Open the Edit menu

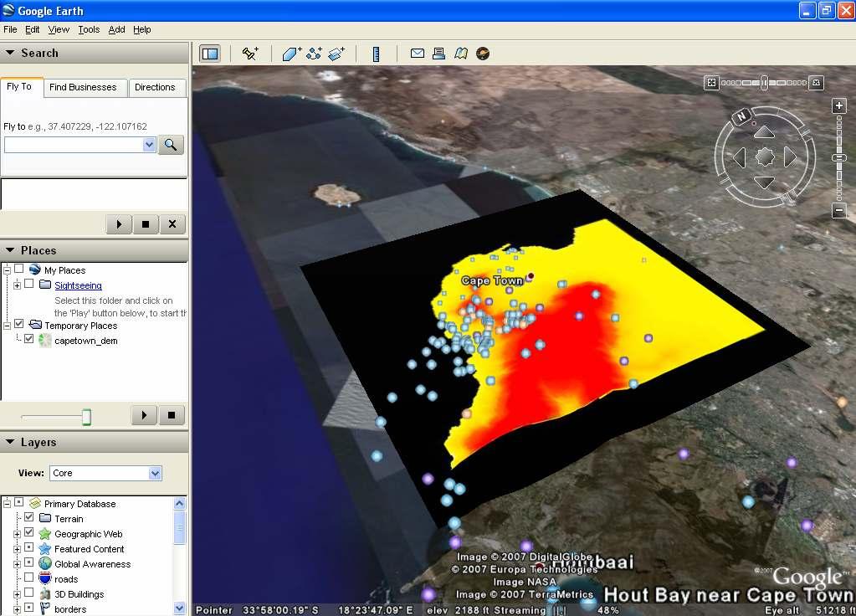(x=32, y=29)
